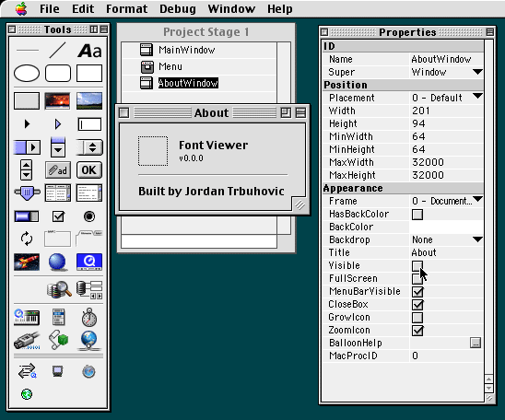Select the Timer stopwatch control
Image resolution: width=505 pixels, height=420 pixels.
(89, 317)
